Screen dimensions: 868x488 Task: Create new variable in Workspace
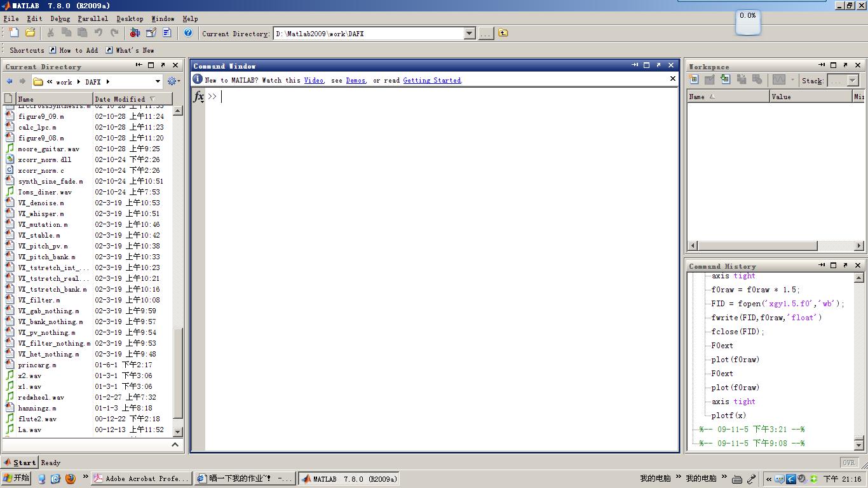(x=694, y=80)
